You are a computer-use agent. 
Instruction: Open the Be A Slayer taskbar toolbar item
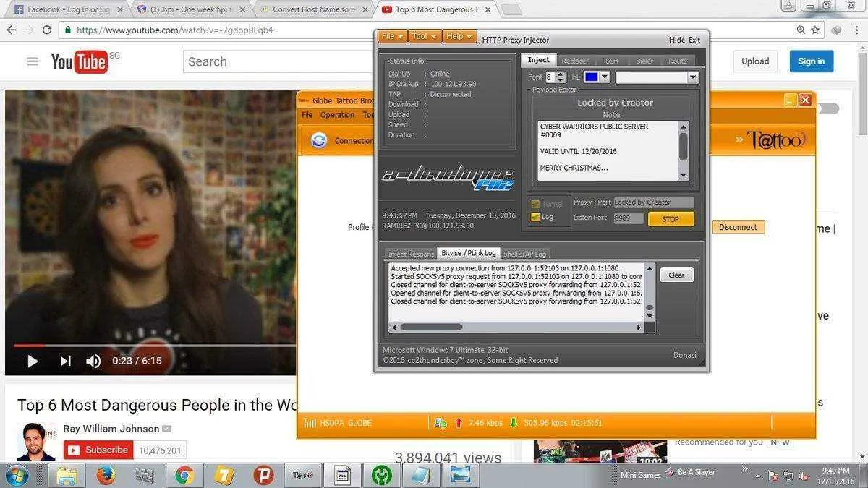[x=690, y=472]
